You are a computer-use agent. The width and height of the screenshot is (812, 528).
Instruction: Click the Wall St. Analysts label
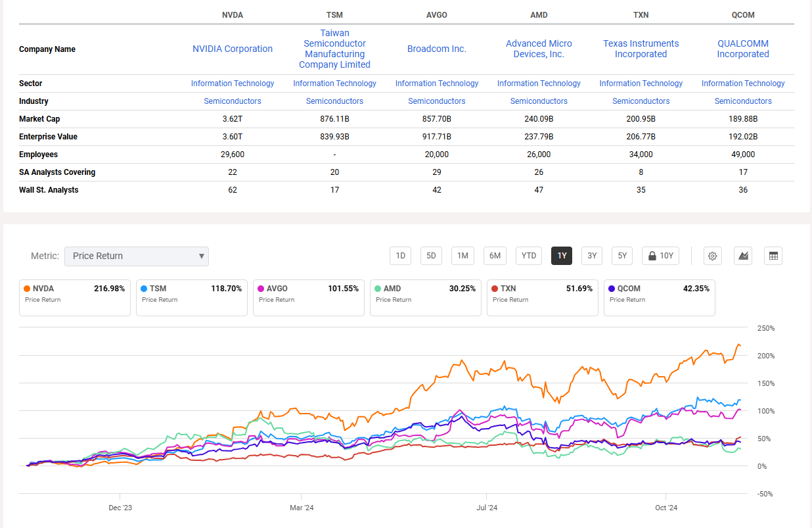pyautogui.click(x=49, y=190)
